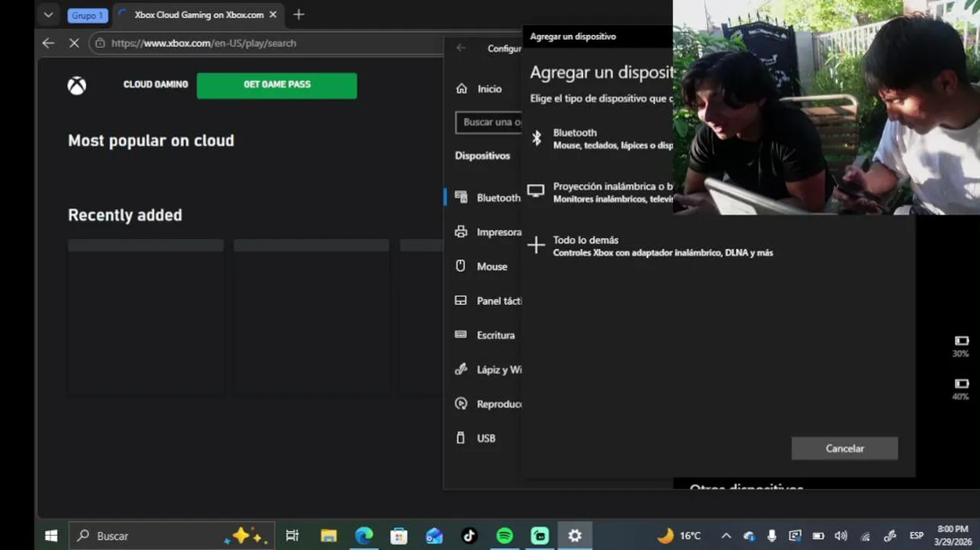980x550 pixels.
Task: Open Panel táctil settings
Action: pyautogui.click(x=487, y=301)
